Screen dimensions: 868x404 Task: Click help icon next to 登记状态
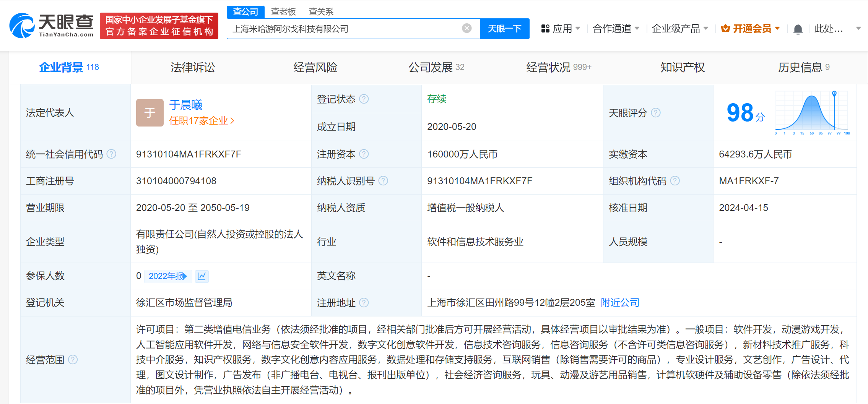pyautogui.click(x=364, y=99)
